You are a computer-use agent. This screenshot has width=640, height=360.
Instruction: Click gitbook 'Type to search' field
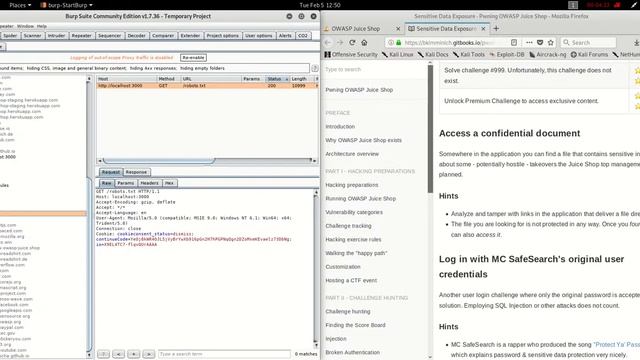pyautogui.click(x=375, y=69)
